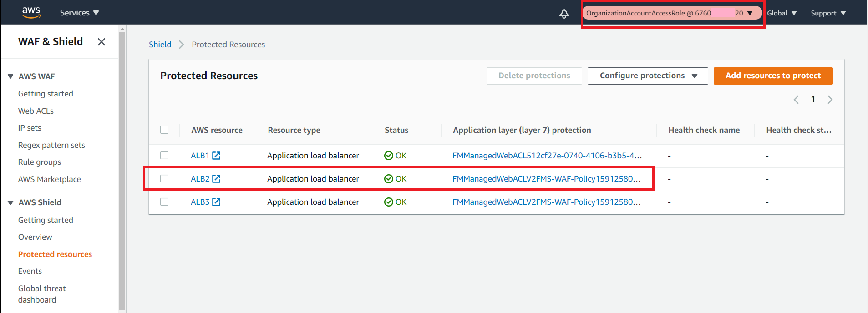Click ALB3 OK status

(396, 202)
